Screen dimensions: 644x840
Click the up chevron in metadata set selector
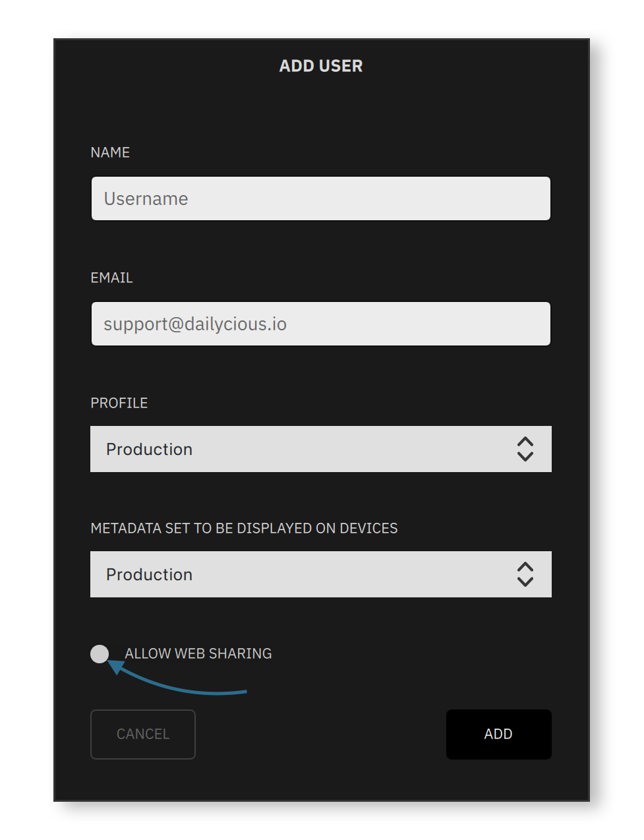point(525,567)
